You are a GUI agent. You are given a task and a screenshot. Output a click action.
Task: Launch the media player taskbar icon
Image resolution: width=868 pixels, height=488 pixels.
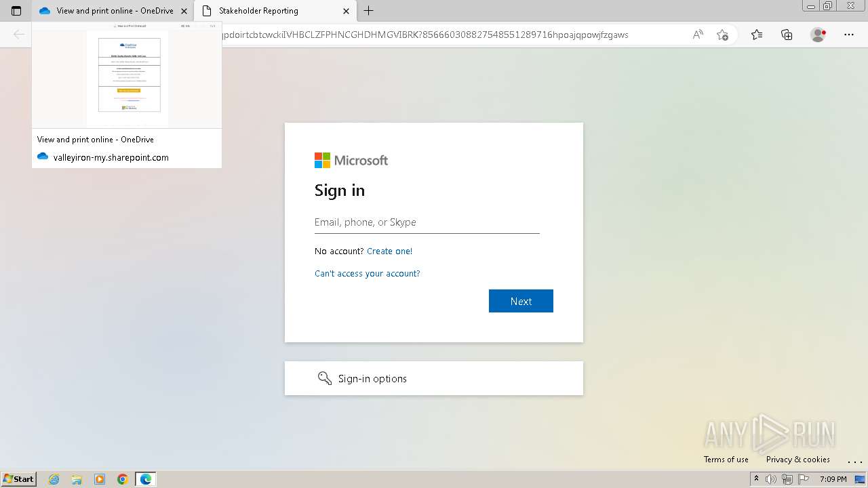100,479
